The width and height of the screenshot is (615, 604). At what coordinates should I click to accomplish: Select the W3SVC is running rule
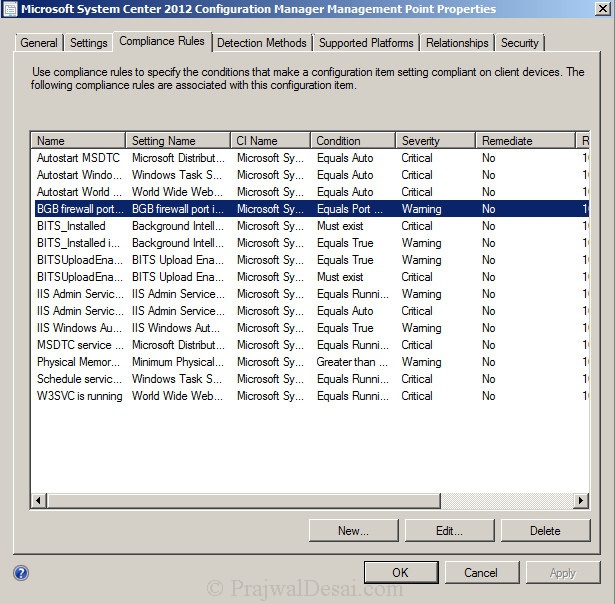(x=310, y=396)
